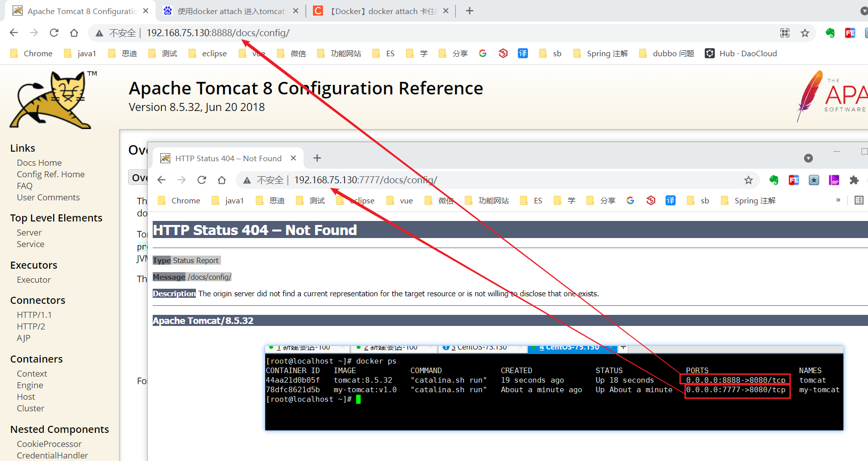
Task: Open the Extensions puzzle icon in the inner browser
Action: (854, 180)
